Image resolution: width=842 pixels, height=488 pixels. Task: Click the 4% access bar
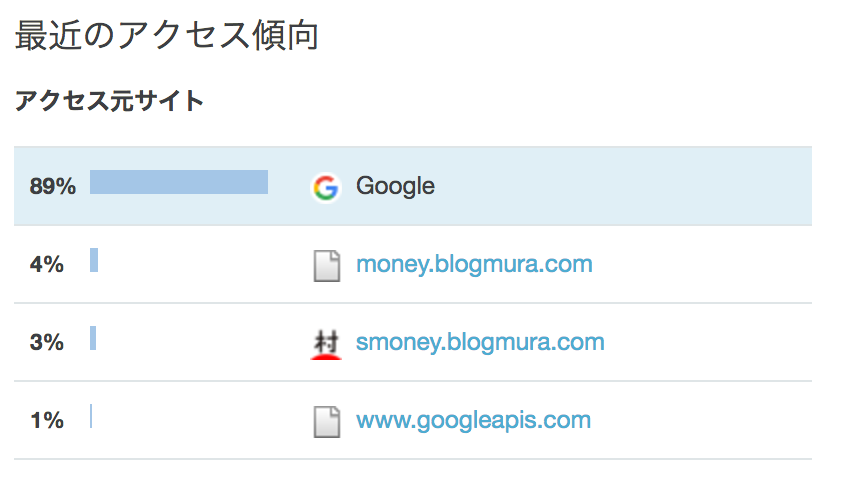(x=94, y=260)
